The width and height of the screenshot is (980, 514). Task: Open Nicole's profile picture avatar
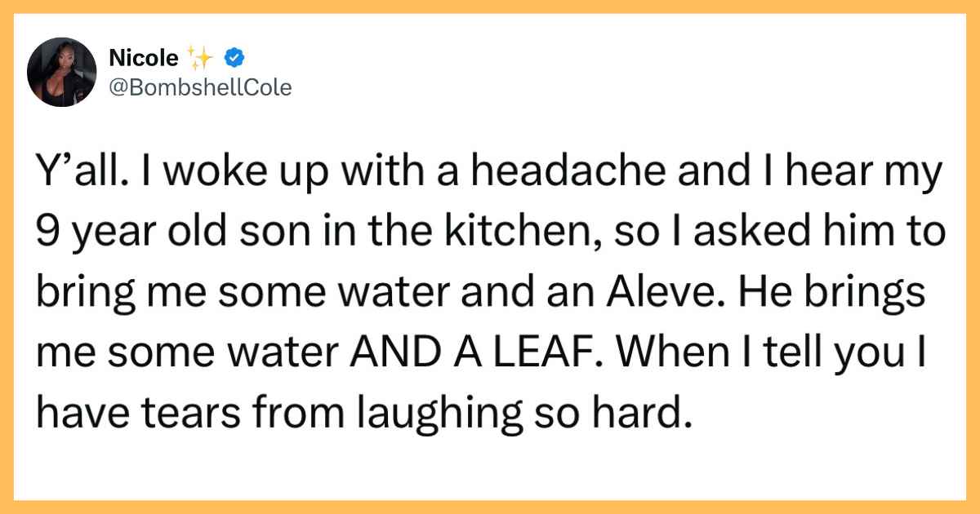(63, 72)
